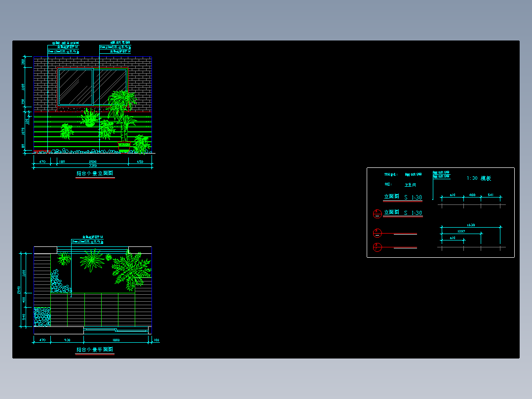Select the 1800 dimension below the plan view
The width and height of the screenshot is (532, 399).
click(115, 340)
